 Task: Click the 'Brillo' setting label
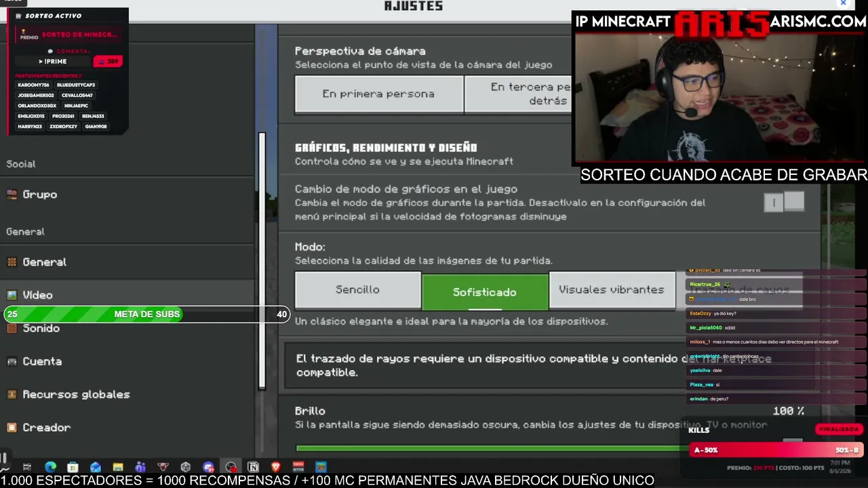click(x=310, y=411)
